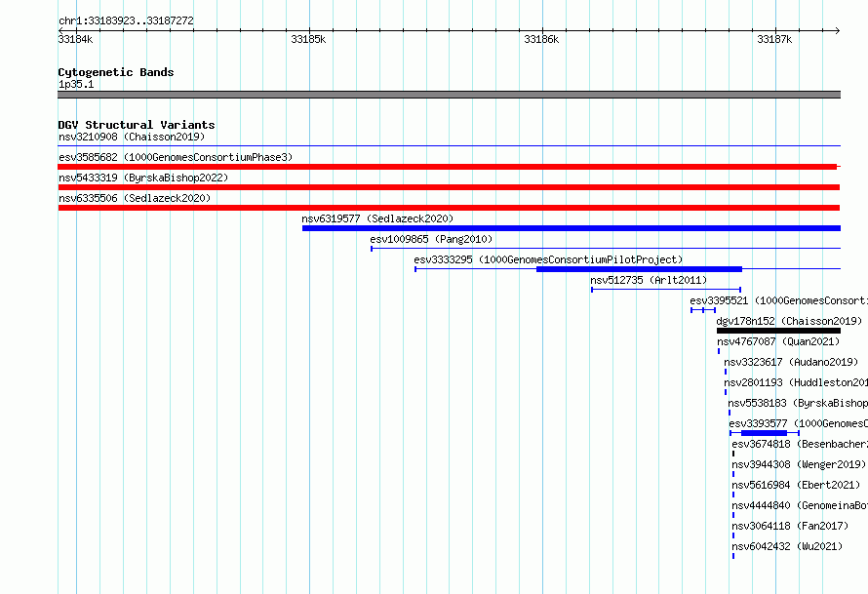Open the nsv5433319 (ByrskaBishop2022) label
The height and width of the screenshot is (594, 868).
(x=143, y=178)
